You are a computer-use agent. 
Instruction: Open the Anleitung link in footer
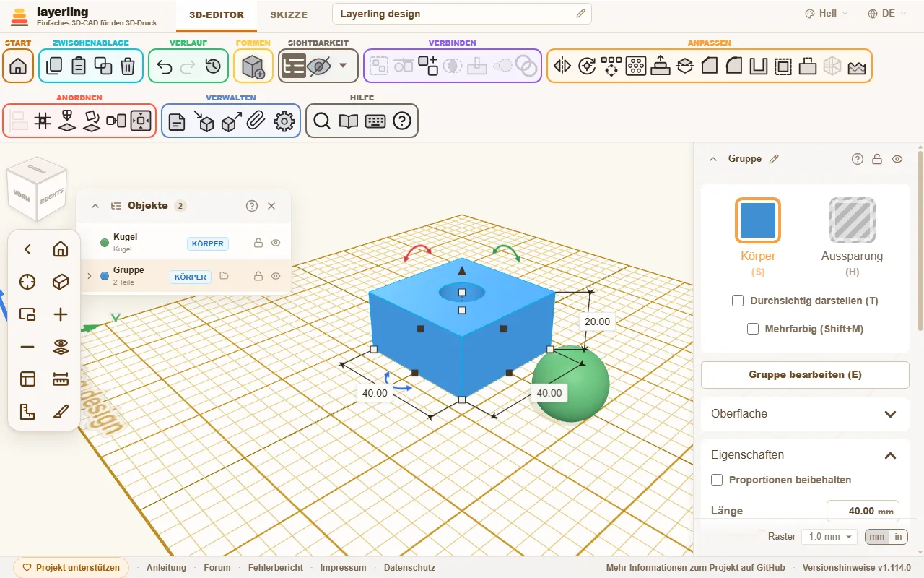coord(166,568)
